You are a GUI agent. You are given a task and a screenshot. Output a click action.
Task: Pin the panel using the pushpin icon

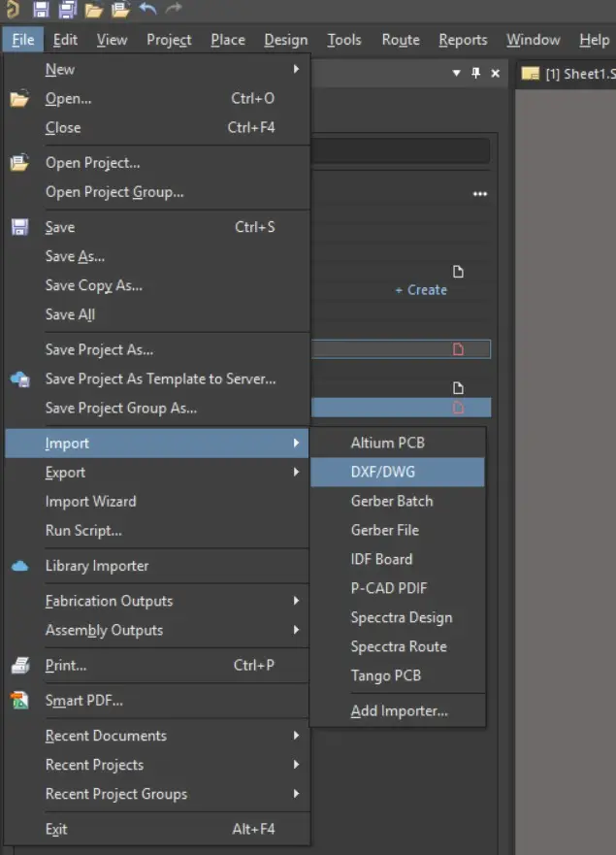[475, 73]
